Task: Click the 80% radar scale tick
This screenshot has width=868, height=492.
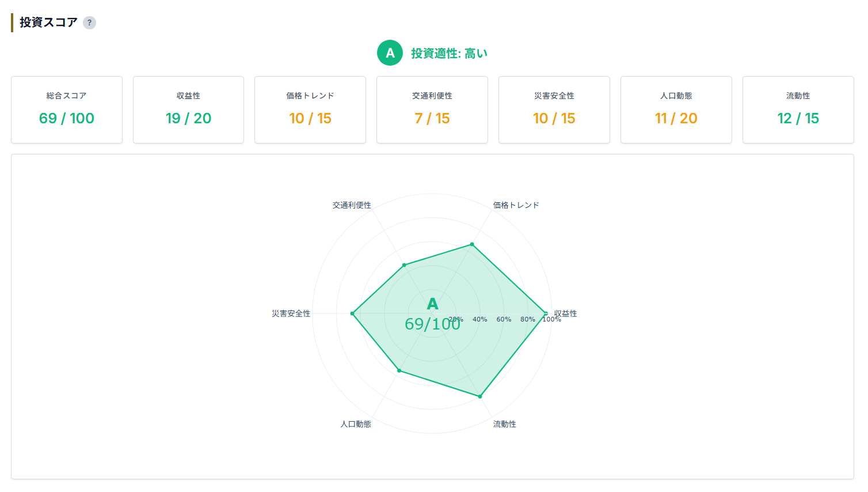Action: pos(528,319)
